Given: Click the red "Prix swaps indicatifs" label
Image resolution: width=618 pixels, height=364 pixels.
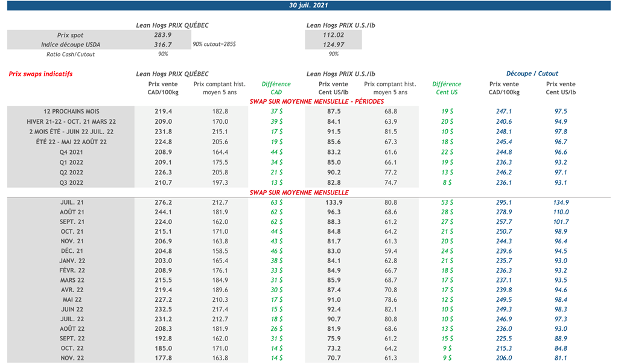Looking at the screenshot, I should tap(40, 74).
